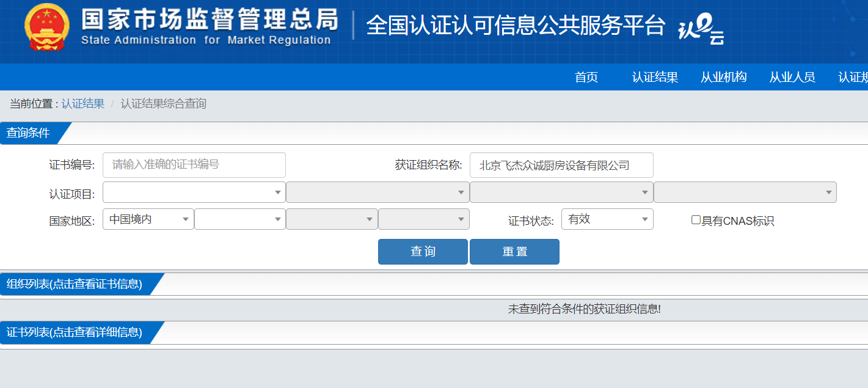
Task: Open the third 认证项目 dropdown
Action: [561, 192]
